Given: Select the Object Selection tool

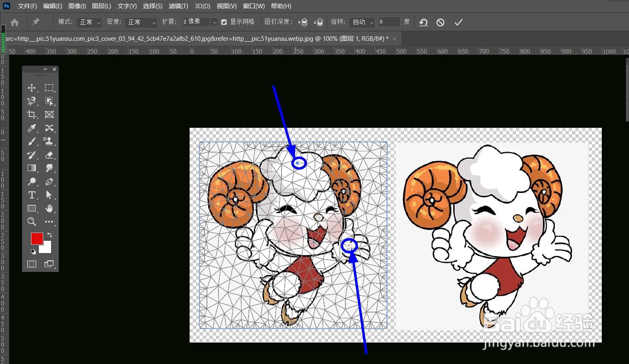Looking at the screenshot, I should (x=49, y=101).
